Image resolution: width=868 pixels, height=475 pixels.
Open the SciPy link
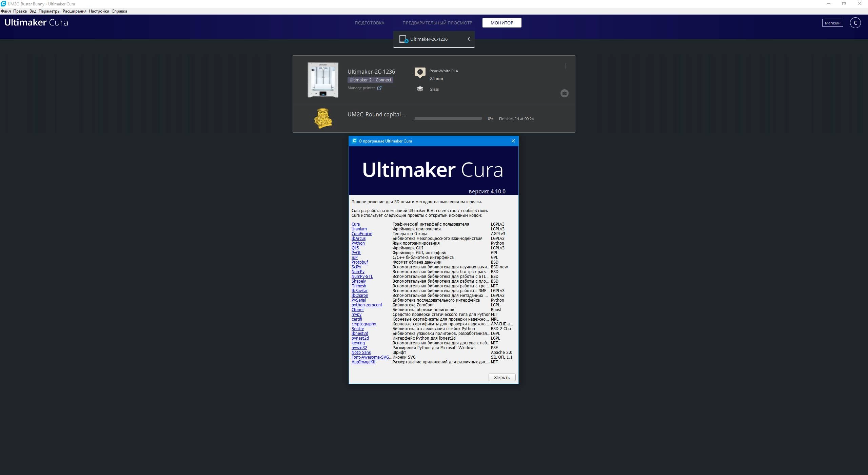coord(356,267)
